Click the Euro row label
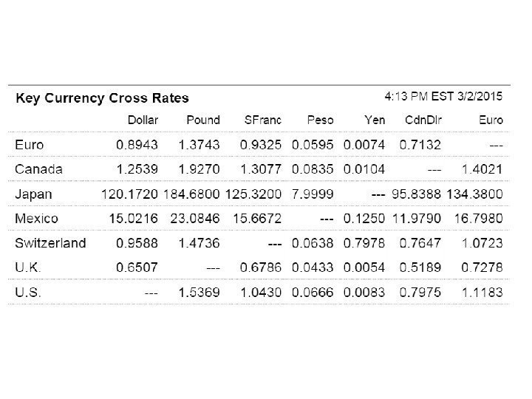Viewport: 532px width, 399px height. 29,144
